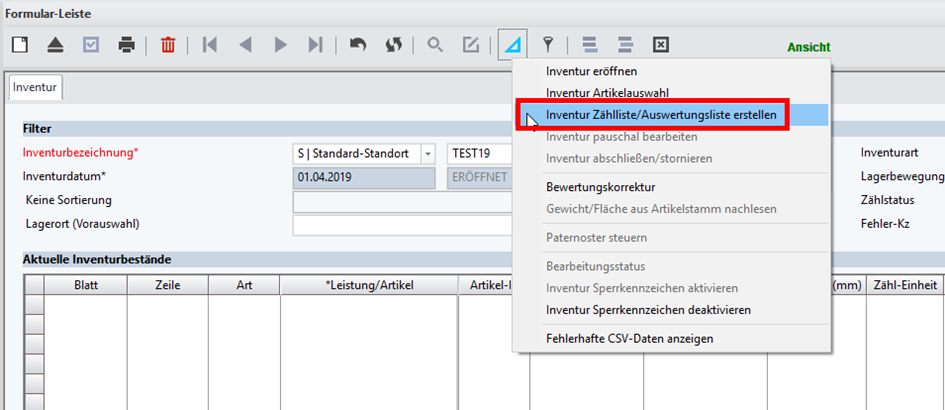Go to next record arrow
945x410 pixels.
pos(281,45)
